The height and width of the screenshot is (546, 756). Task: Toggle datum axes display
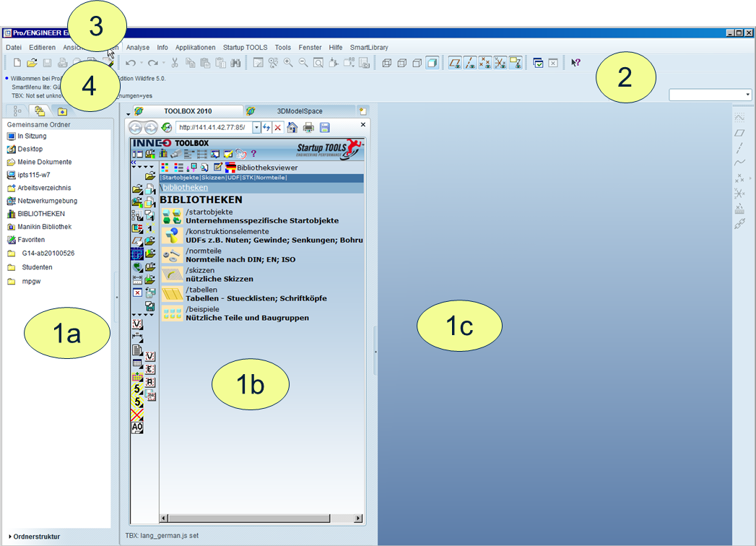[x=469, y=63]
